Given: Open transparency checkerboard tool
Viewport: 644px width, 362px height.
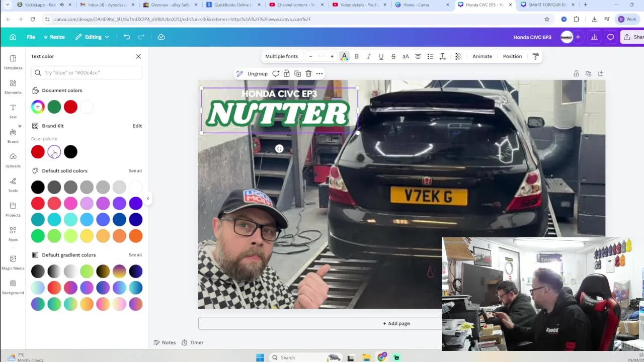Looking at the screenshot, I should click(458, 56).
